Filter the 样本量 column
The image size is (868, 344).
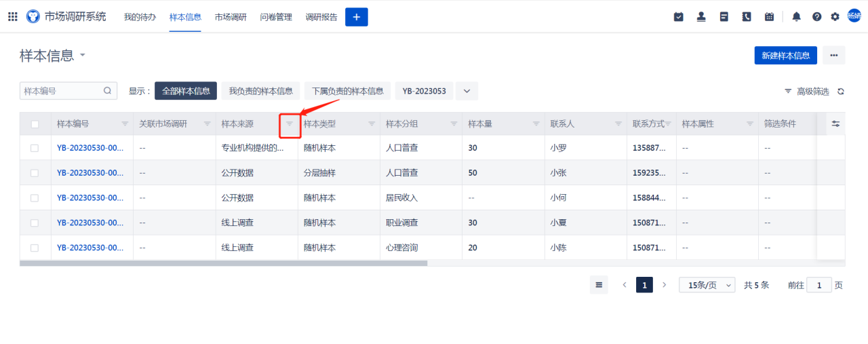536,124
